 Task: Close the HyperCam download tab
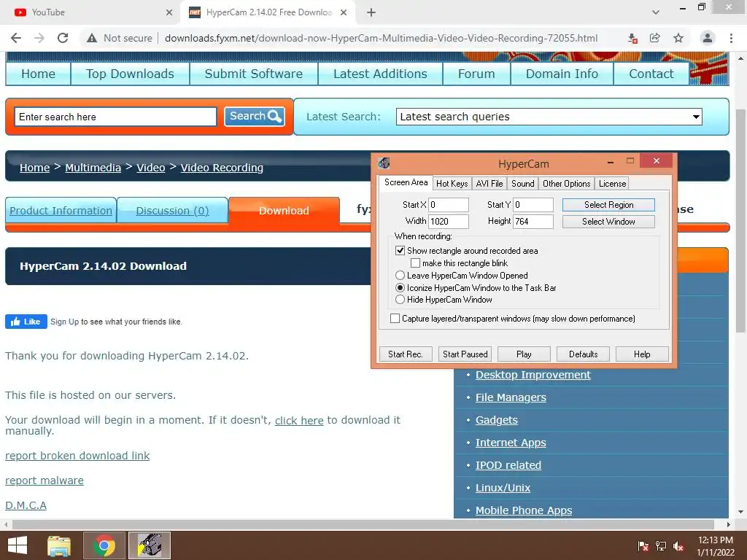click(344, 12)
